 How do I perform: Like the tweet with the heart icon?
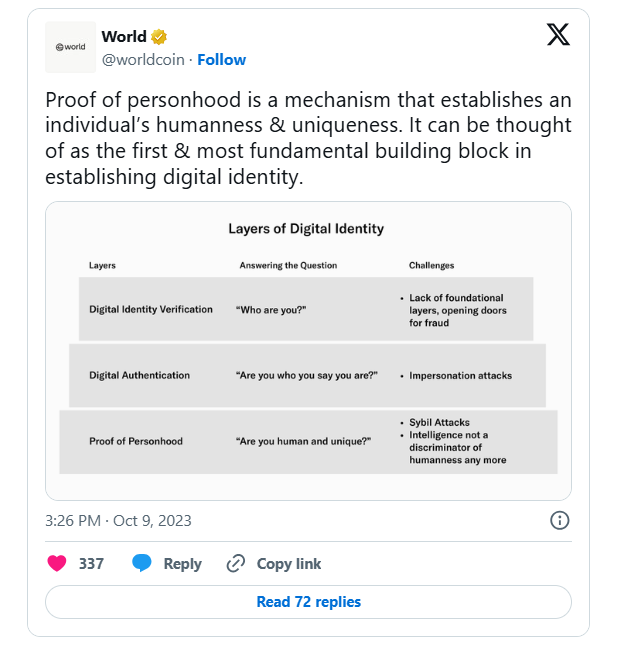[57, 563]
